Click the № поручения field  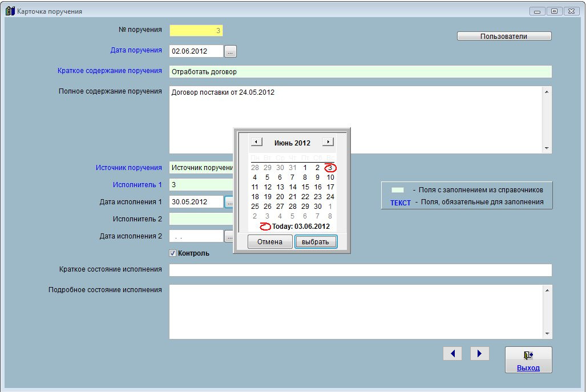click(196, 31)
